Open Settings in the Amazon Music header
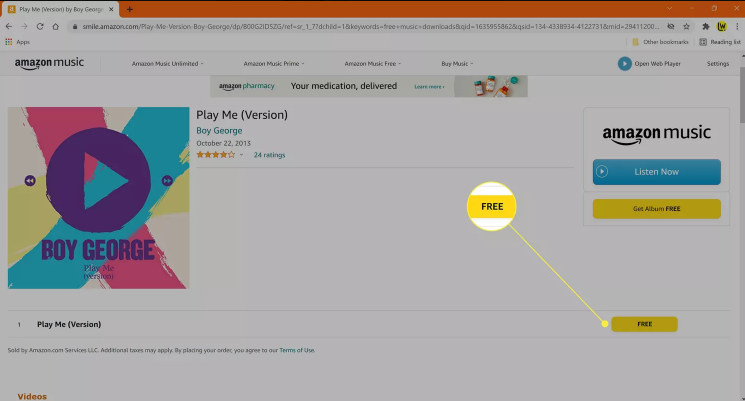Image resolution: width=745 pixels, height=401 pixels. tap(717, 64)
